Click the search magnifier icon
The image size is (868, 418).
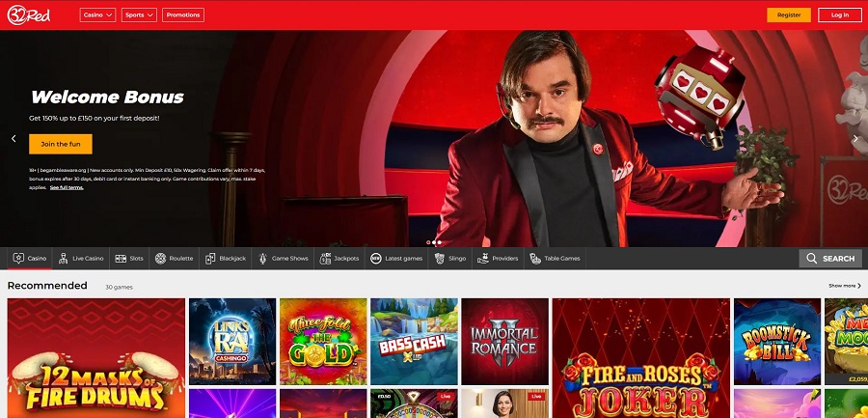(x=811, y=259)
